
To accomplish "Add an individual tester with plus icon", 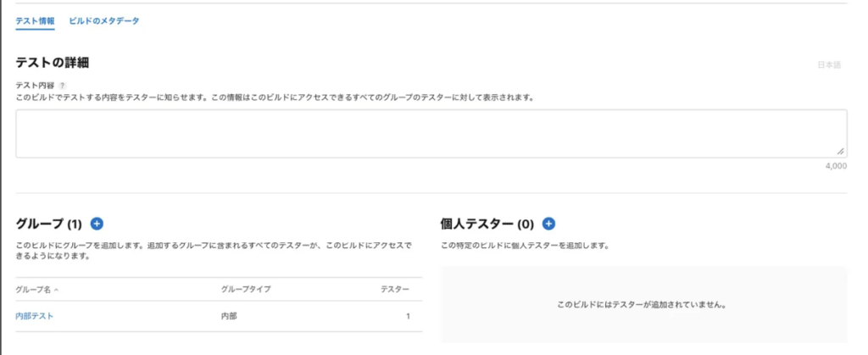I will click(x=548, y=224).
